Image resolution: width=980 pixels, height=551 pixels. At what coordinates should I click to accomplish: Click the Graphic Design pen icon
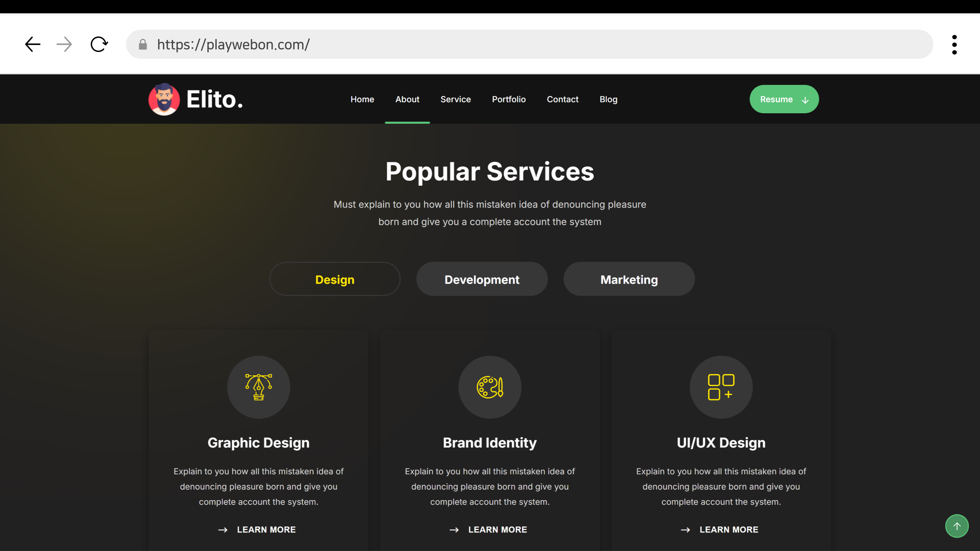[x=258, y=387]
